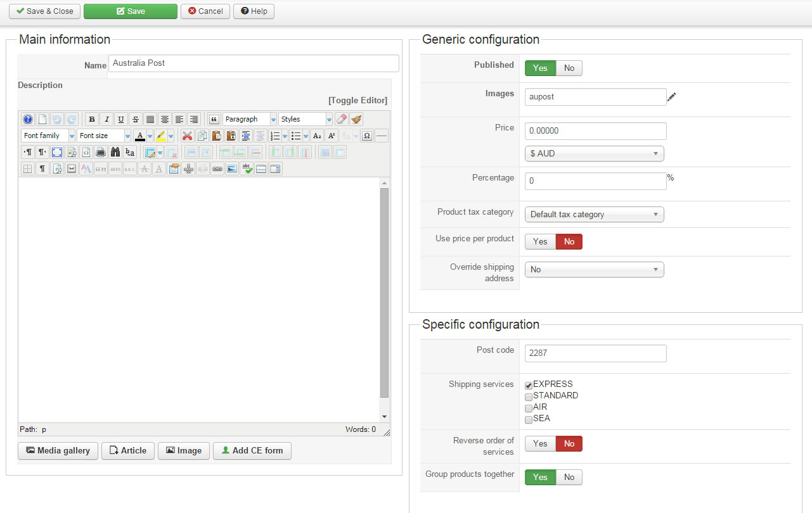Click the cleanup broom icon
The height and width of the screenshot is (513, 812).
pos(356,119)
